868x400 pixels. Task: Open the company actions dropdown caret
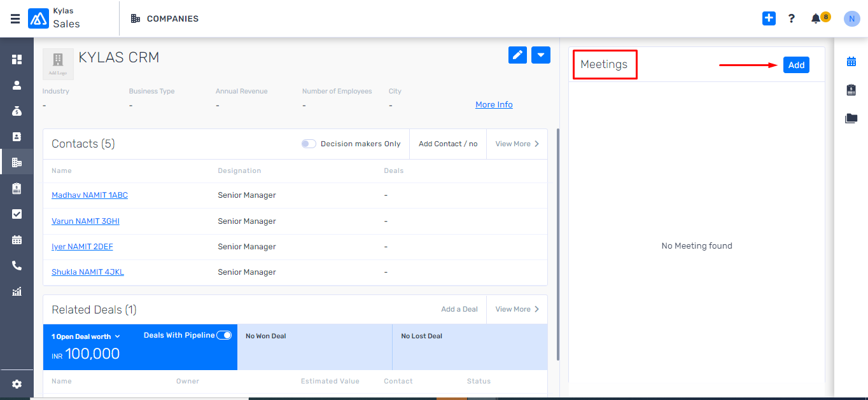[x=541, y=55]
